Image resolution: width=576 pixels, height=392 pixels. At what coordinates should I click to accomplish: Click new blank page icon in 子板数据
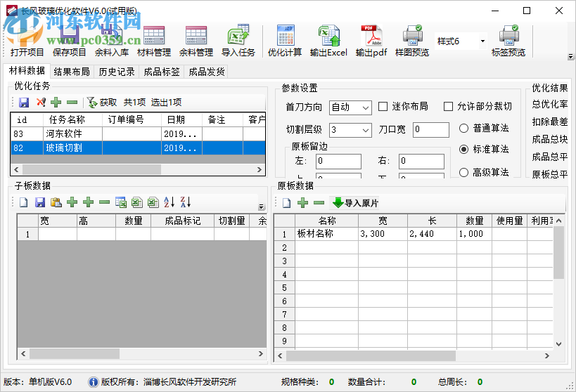[24, 202]
